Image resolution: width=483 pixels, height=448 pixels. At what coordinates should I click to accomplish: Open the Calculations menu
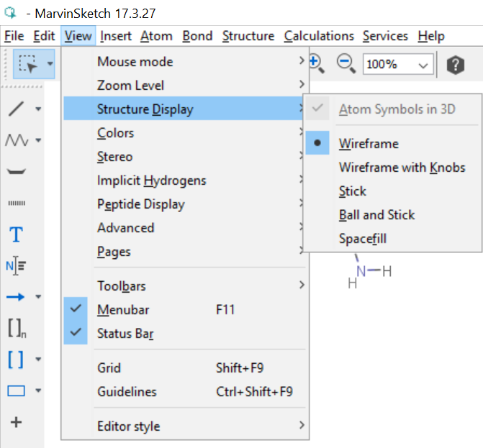pos(319,36)
